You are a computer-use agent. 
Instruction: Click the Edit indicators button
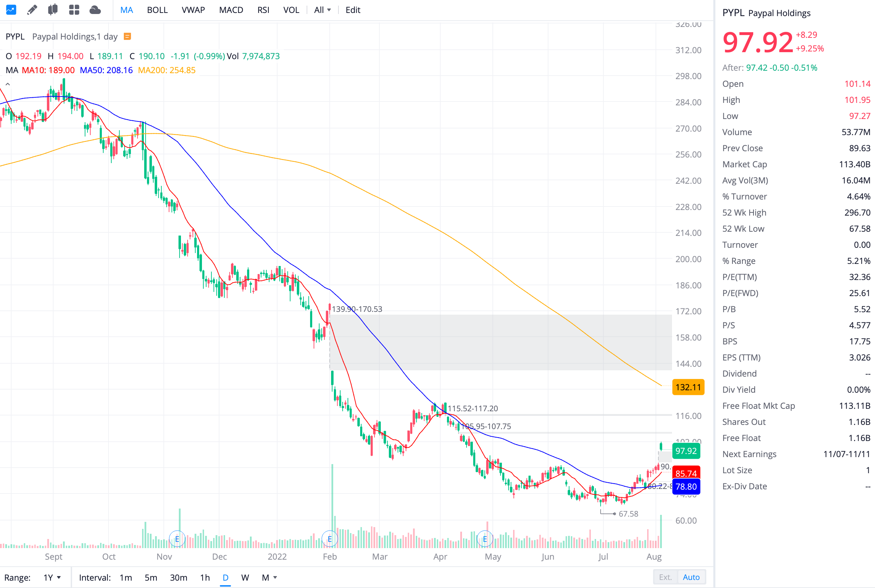353,10
